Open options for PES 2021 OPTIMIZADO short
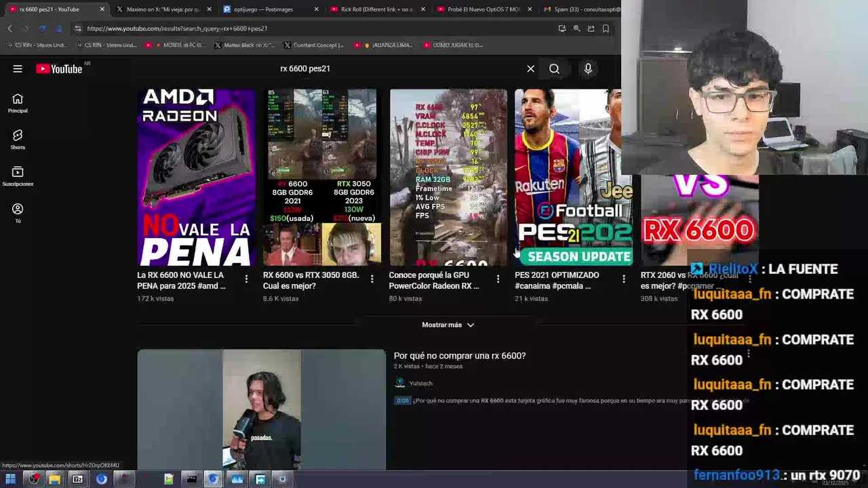Screen dimensions: 868x488 point(624,279)
